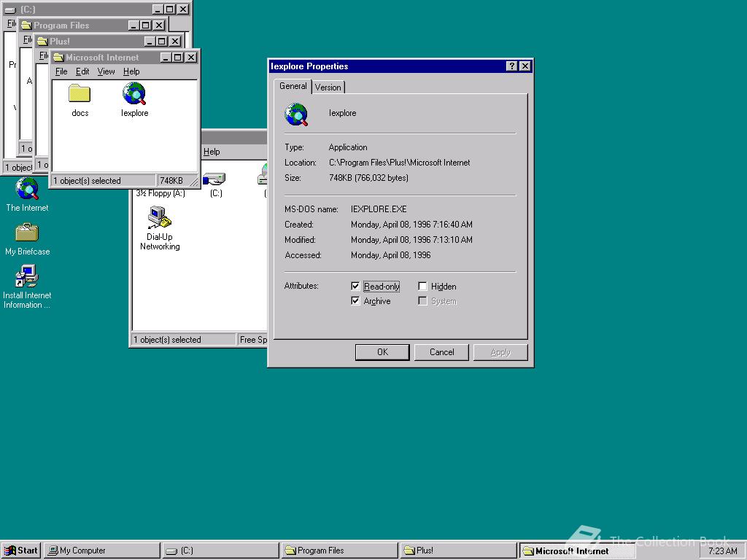Click Cancel in Iexplore Properties

[x=441, y=352]
